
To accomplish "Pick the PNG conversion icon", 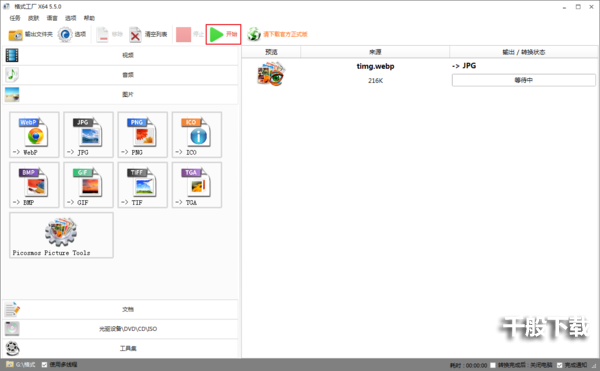I will coord(143,135).
